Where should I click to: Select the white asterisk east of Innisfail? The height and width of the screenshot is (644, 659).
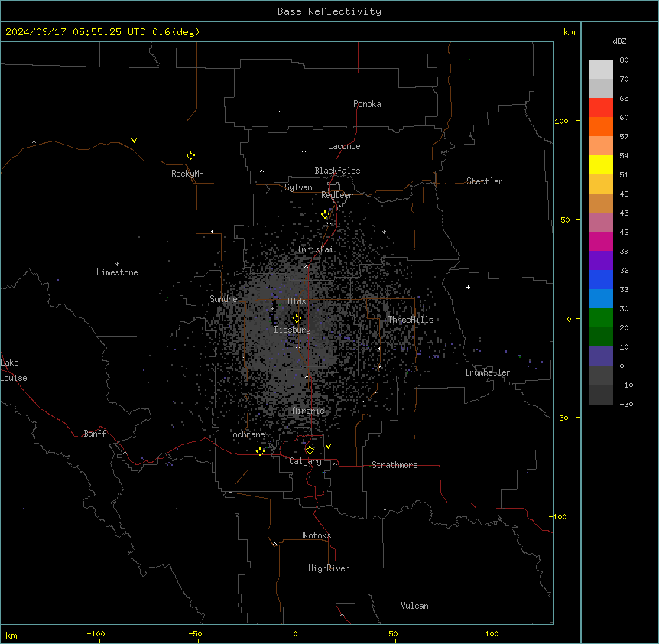[x=384, y=232]
